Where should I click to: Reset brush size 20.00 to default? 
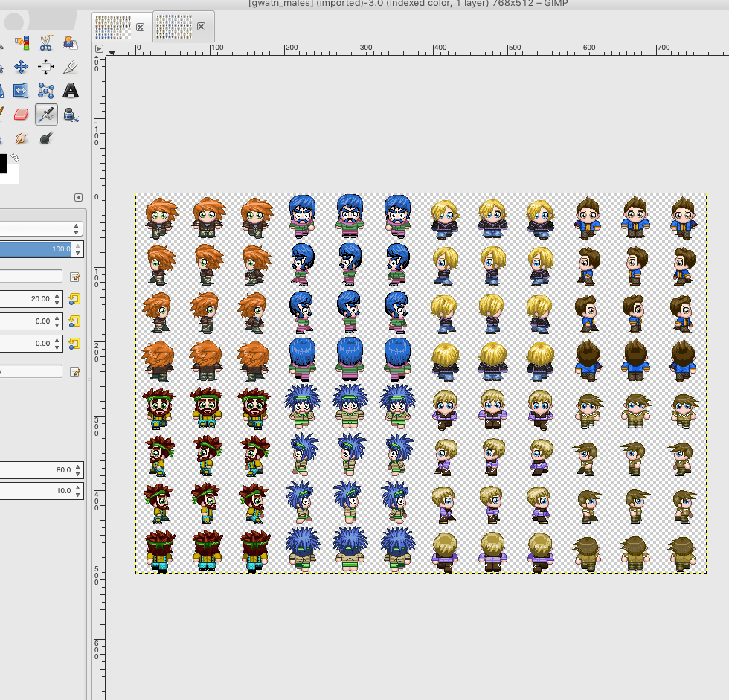74,299
